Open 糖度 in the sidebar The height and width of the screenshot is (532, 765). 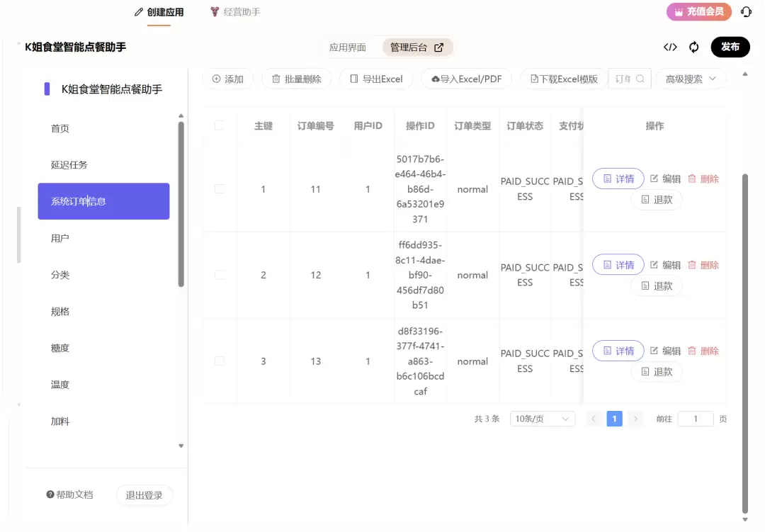pyautogui.click(x=103, y=348)
